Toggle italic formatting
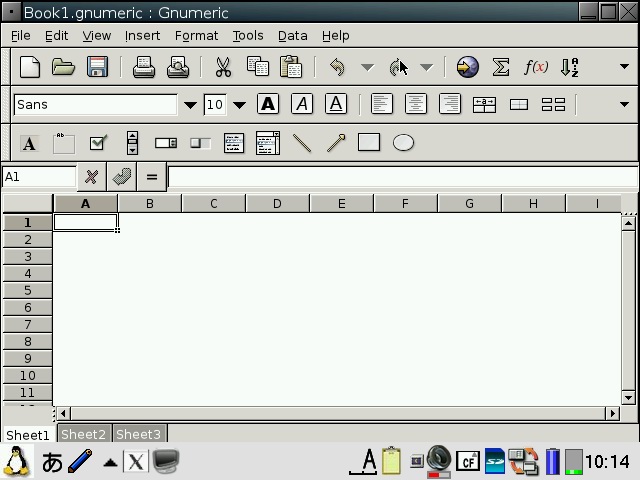This screenshot has height=480, width=640. [x=302, y=104]
